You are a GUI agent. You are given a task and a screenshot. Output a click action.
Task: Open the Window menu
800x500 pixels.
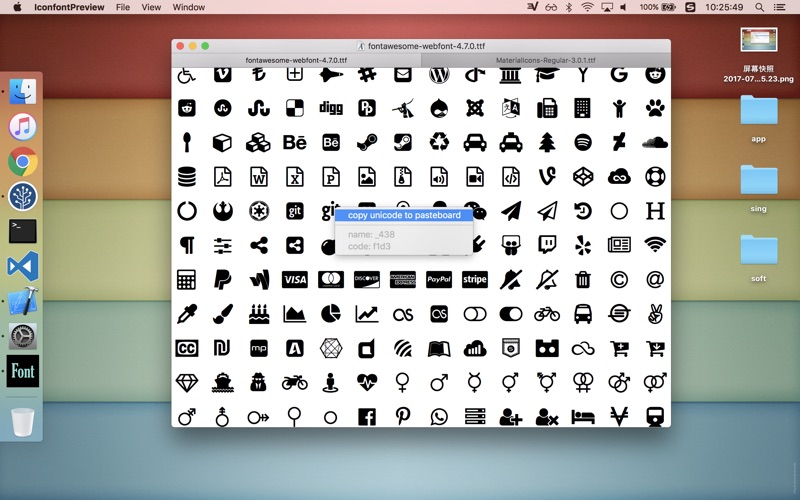[x=189, y=7]
